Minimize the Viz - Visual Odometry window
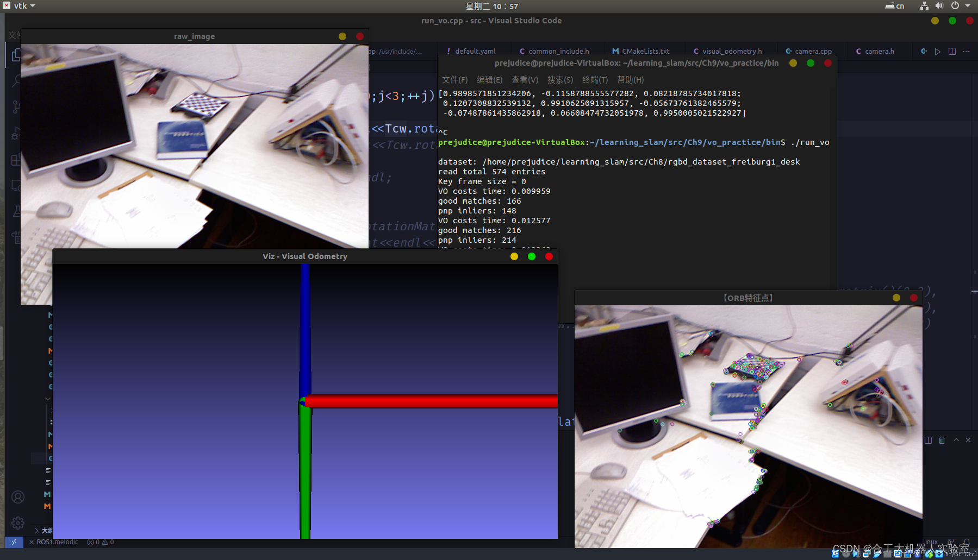The image size is (978, 560). (x=514, y=256)
